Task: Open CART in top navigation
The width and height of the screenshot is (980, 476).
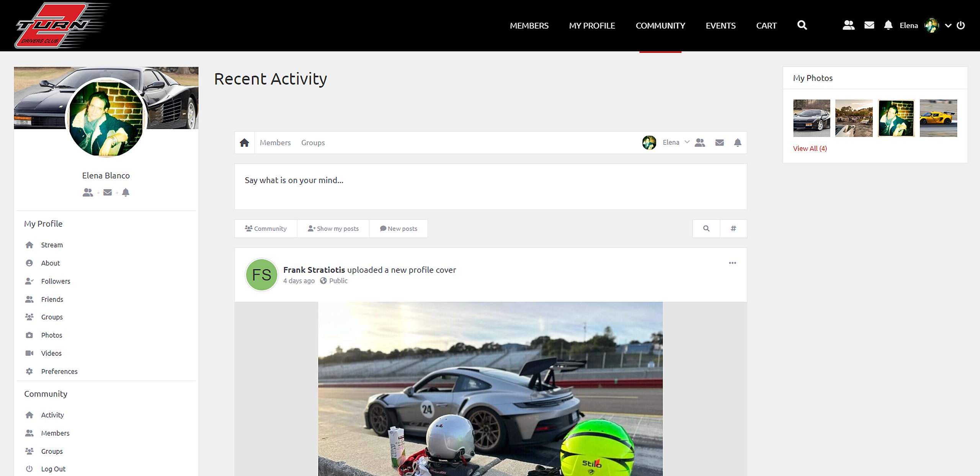Action: pyautogui.click(x=766, y=26)
